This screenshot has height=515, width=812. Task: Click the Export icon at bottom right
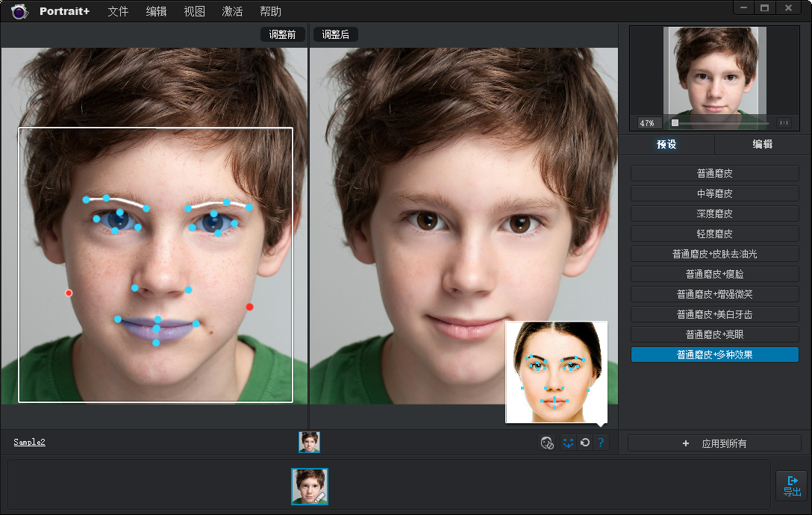pyautogui.click(x=791, y=486)
